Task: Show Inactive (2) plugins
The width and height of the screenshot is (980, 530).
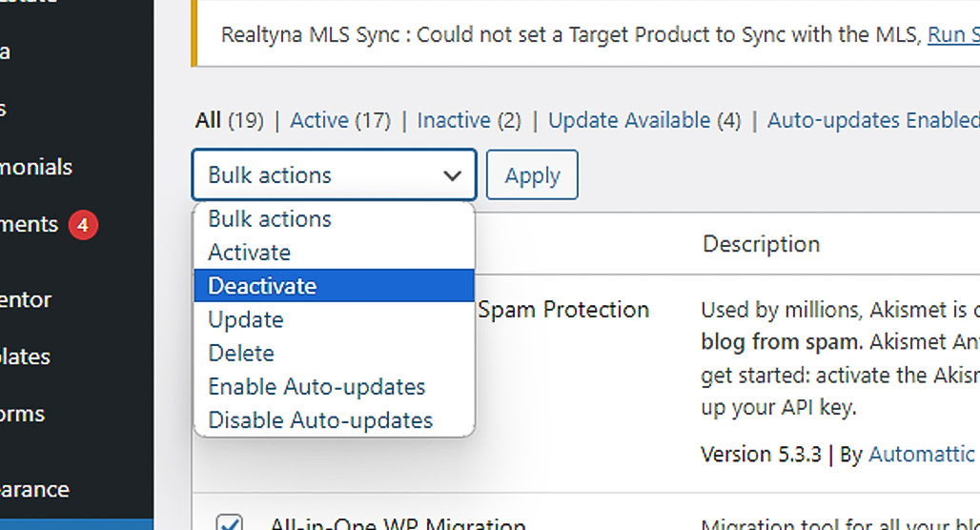Action: coord(469,120)
